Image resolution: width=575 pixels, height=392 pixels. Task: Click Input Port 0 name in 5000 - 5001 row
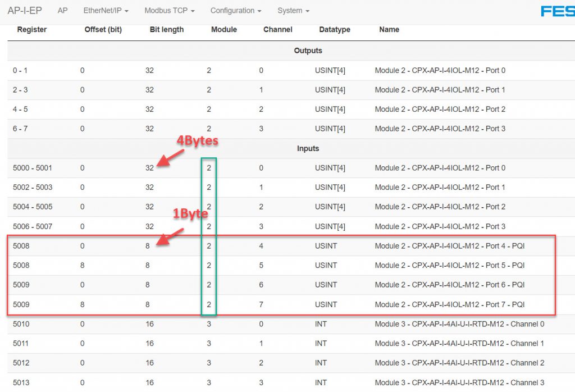(x=440, y=168)
